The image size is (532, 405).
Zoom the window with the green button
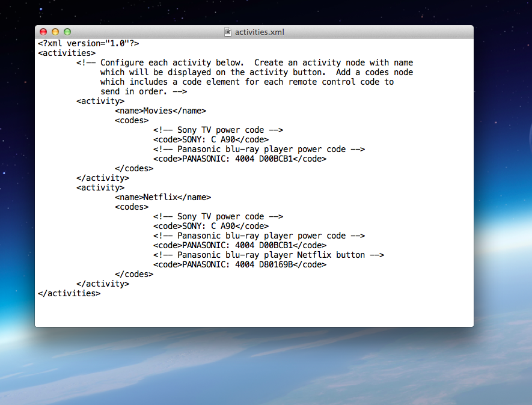coord(67,32)
